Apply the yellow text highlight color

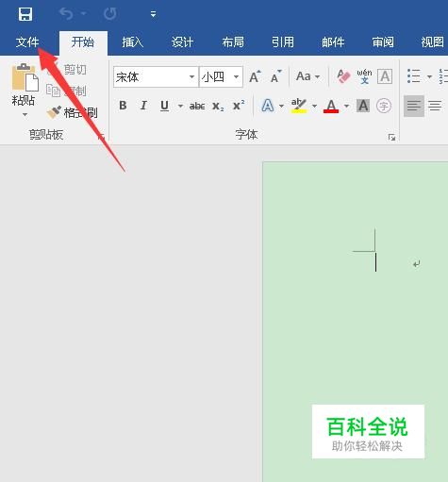point(299,106)
